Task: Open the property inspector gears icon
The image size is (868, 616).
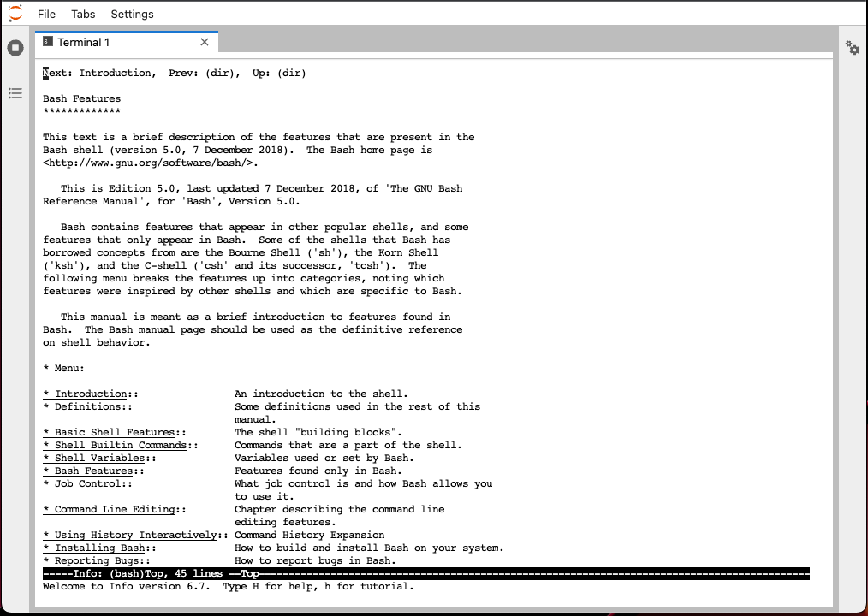Action: 853,48
